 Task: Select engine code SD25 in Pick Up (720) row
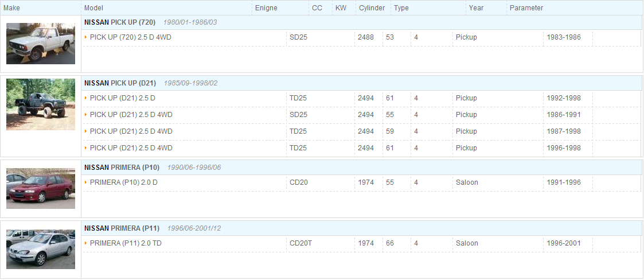[x=299, y=37]
